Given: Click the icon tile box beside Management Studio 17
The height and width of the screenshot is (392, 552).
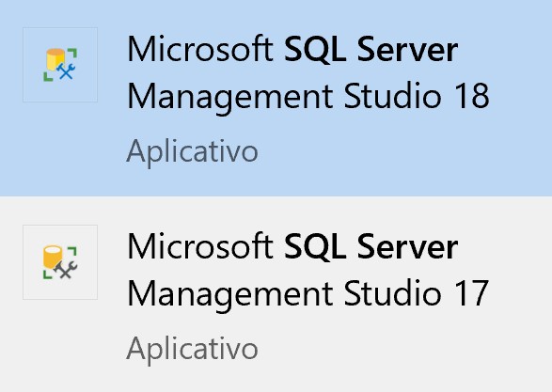Looking at the screenshot, I should [60, 262].
